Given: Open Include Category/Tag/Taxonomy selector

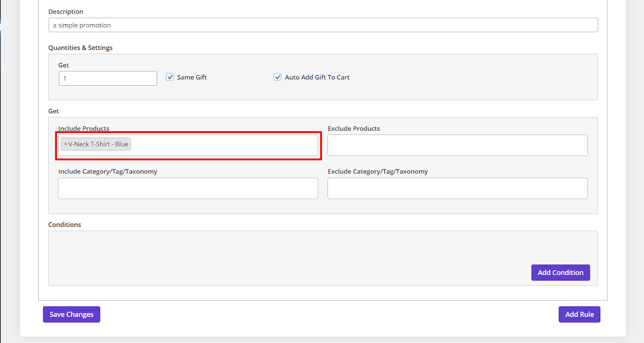Looking at the screenshot, I should (x=188, y=188).
